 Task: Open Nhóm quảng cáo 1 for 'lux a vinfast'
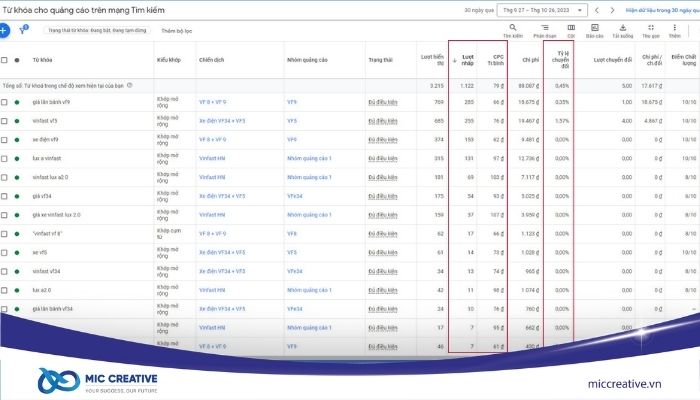309,158
